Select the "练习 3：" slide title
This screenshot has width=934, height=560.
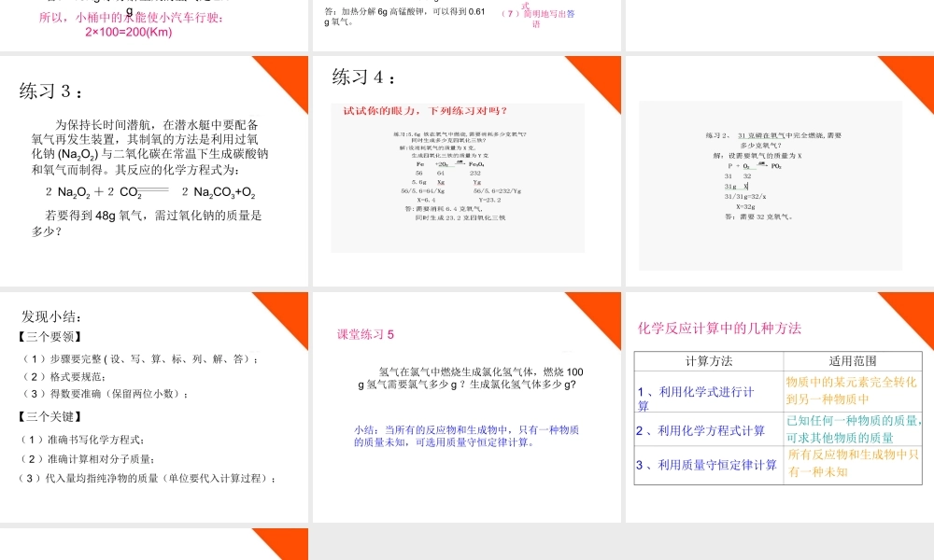click(51, 91)
